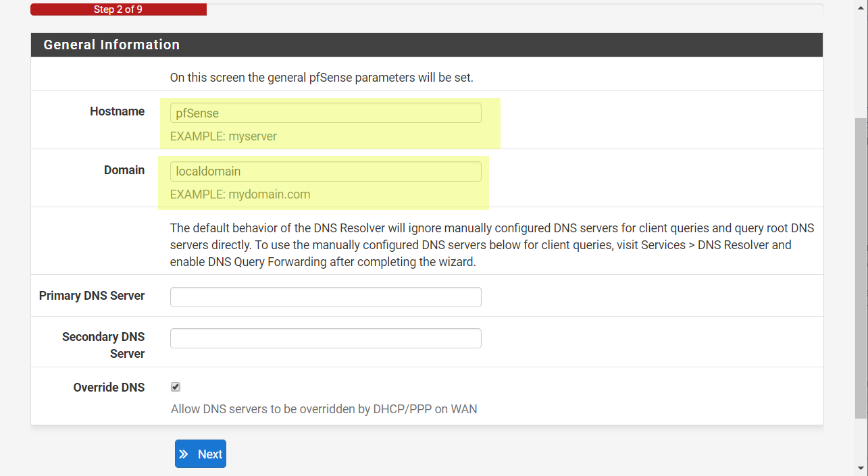Click the Override DNS label
Screen dimensions: 868x476
109,388
